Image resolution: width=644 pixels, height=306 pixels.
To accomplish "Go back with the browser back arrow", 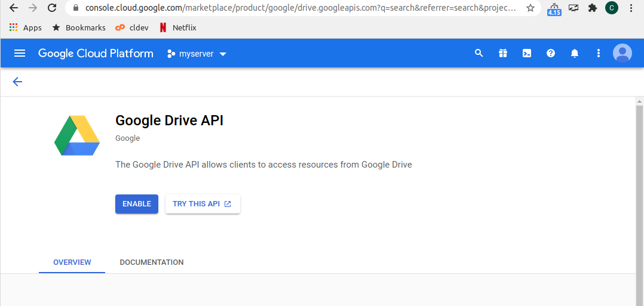I will [x=13, y=8].
